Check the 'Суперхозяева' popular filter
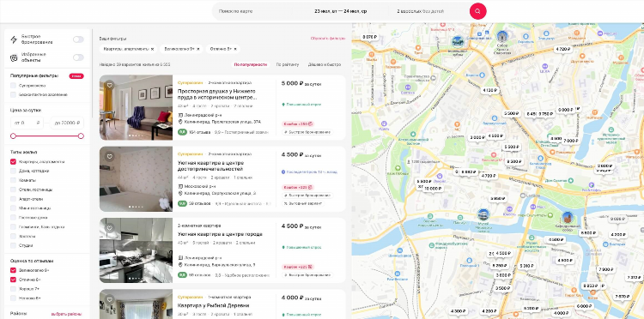644x319 pixels. pyautogui.click(x=13, y=86)
